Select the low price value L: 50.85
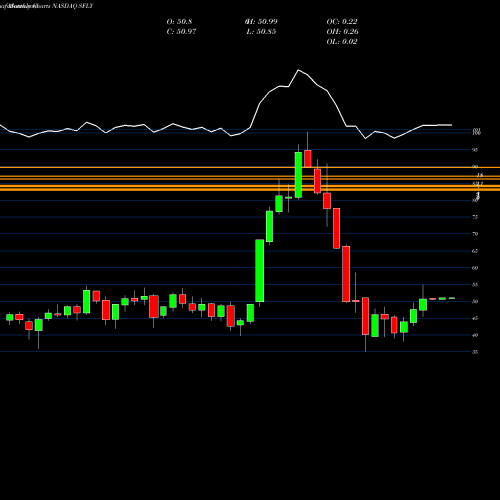This screenshot has height=500, width=500. click(261, 32)
